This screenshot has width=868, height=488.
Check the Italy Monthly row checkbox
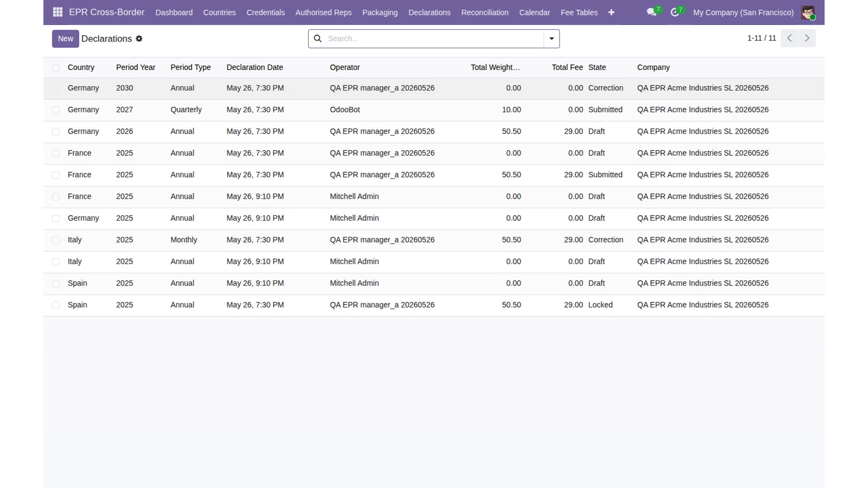pyautogui.click(x=56, y=240)
